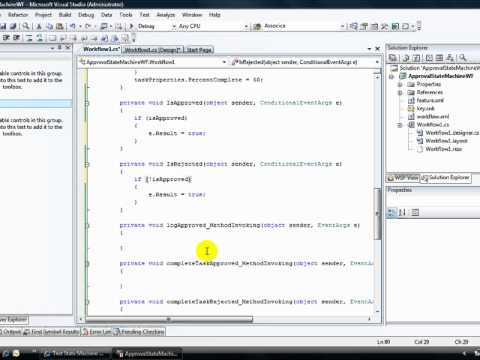Open the Data menu
The width and height of the screenshot is (480, 360).
click(x=106, y=15)
